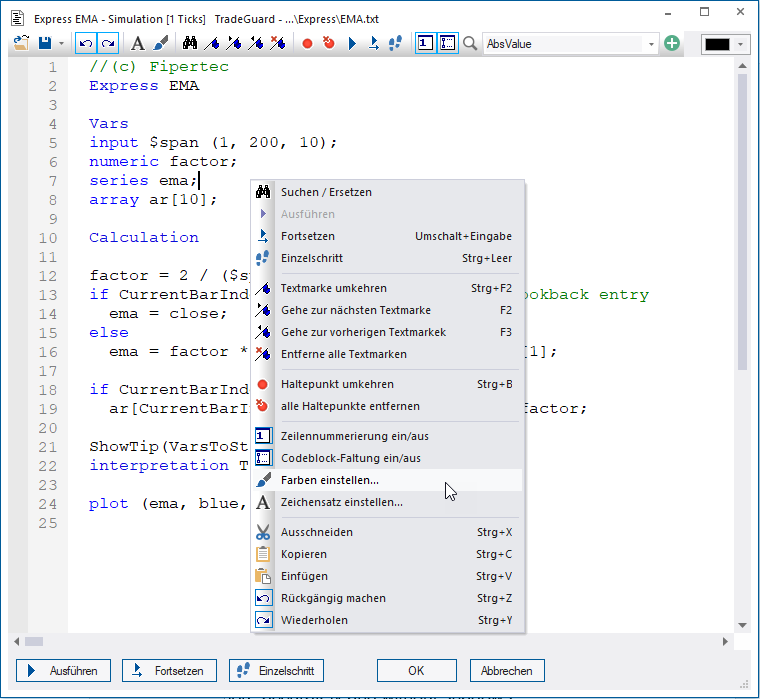760x699 pixels.
Task: Click the open file icon in toolbar
Action: [22, 44]
